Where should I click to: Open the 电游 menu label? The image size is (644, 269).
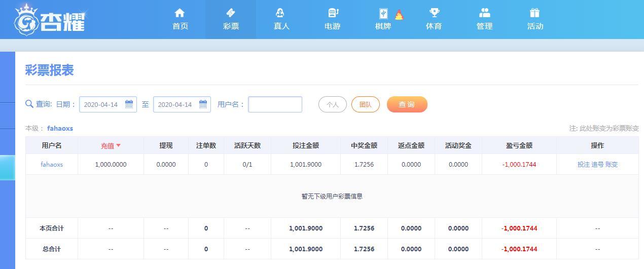point(332,26)
